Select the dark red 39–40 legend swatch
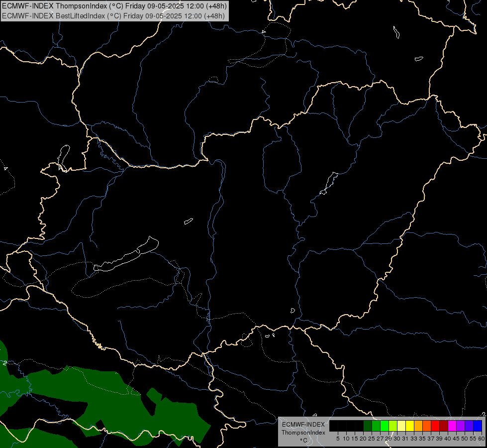Viewport: 487px width, 448px height. [444, 426]
